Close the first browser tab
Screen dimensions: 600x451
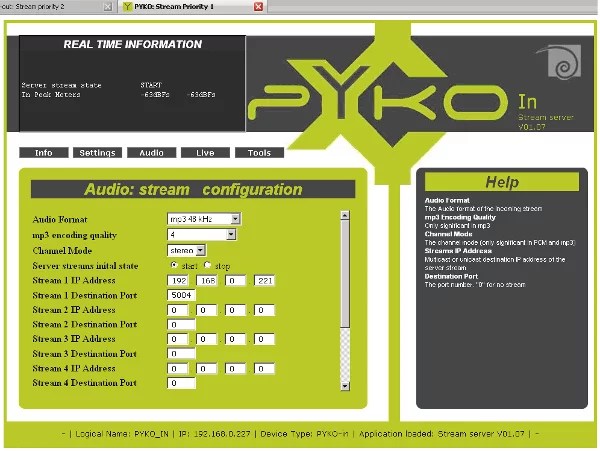[x=107, y=6]
